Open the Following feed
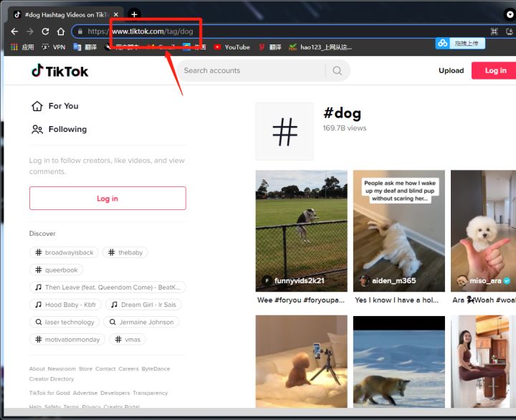Image resolution: width=516 pixels, height=420 pixels. (59, 129)
